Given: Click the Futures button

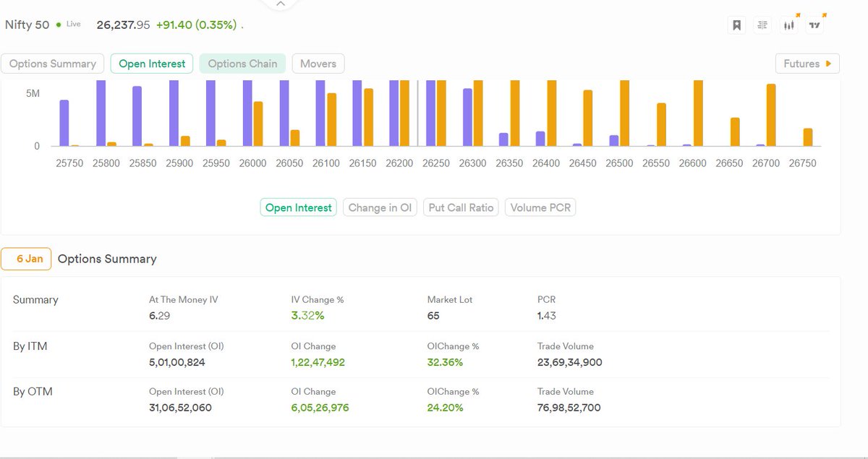Looking at the screenshot, I should pos(807,64).
